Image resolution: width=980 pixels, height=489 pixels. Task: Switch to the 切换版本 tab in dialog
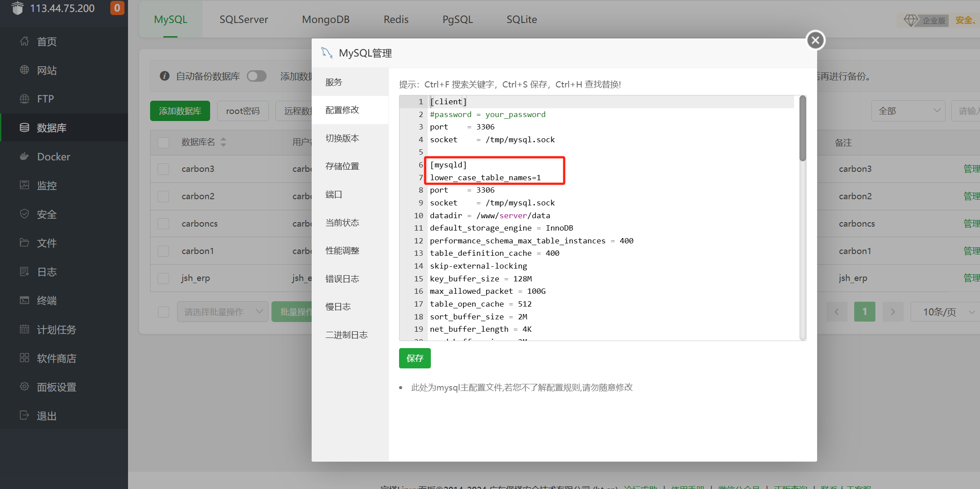click(x=342, y=138)
